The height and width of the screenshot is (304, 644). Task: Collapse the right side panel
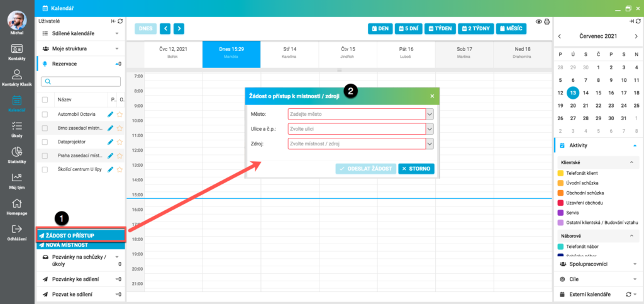pos(631,21)
